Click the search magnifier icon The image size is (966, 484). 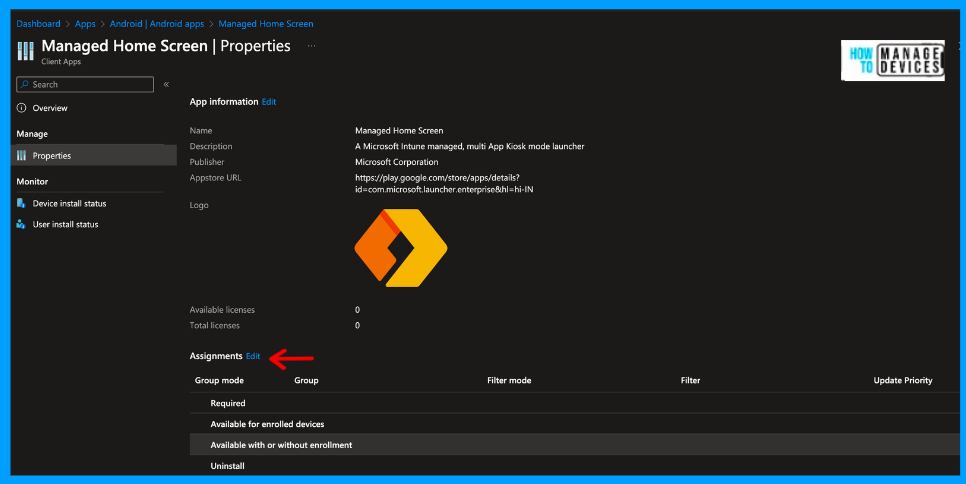click(x=25, y=84)
